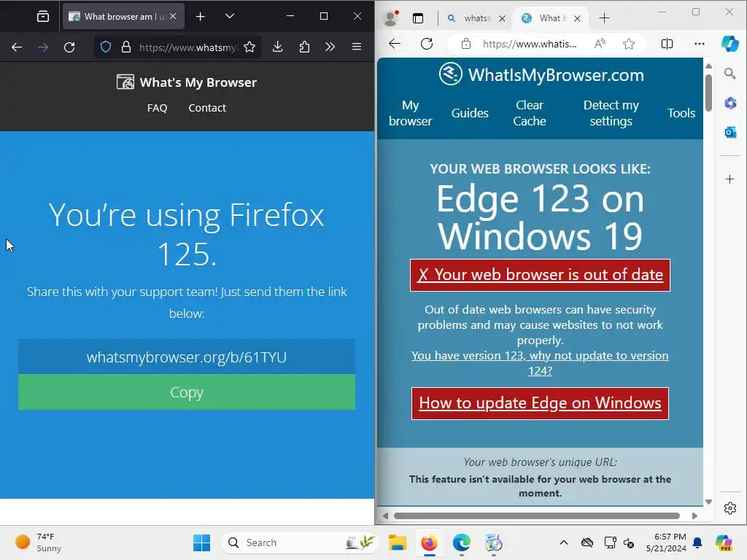Open a new tab in Firefox

pyautogui.click(x=201, y=17)
